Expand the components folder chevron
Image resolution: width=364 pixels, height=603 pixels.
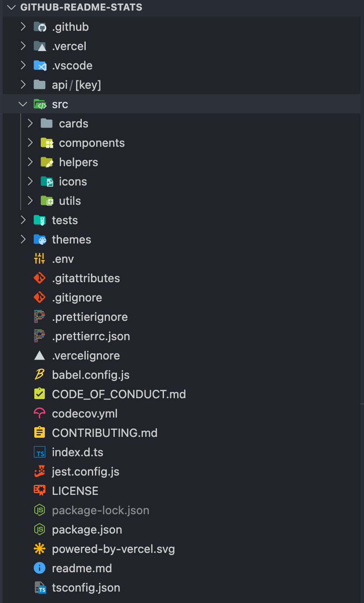[30, 143]
